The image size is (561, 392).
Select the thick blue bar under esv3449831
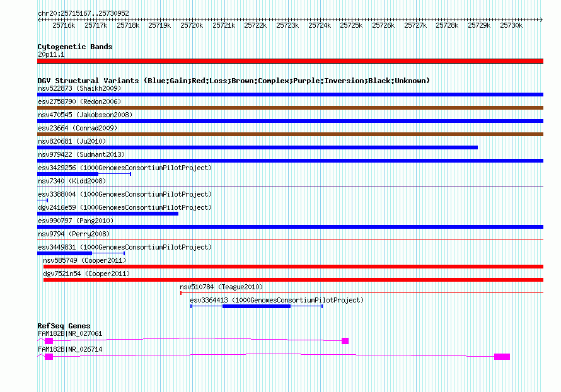coord(64,253)
